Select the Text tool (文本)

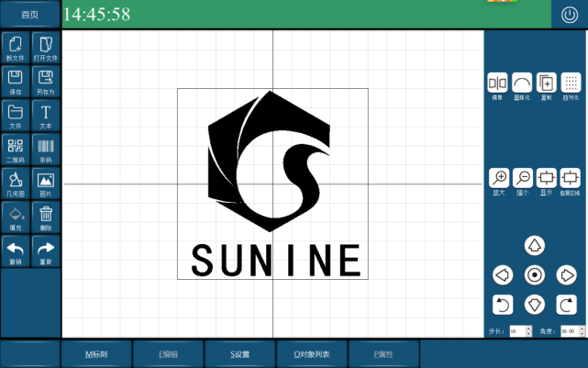click(x=46, y=116)
